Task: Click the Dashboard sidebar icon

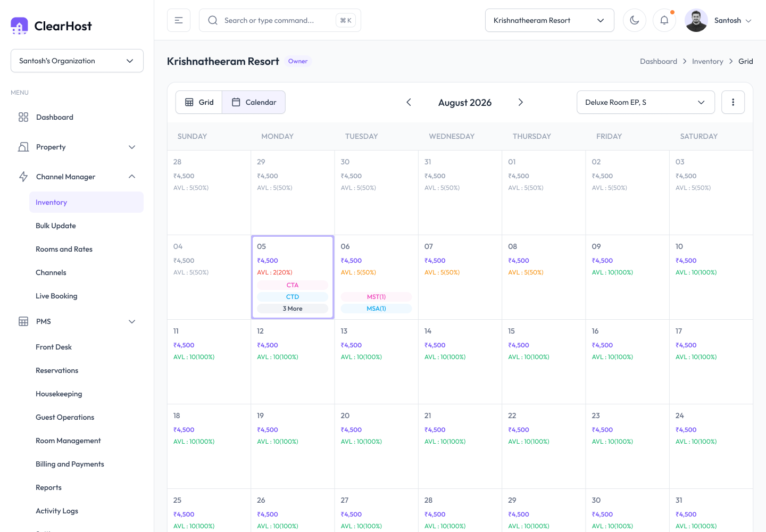Action: [23, 117]
